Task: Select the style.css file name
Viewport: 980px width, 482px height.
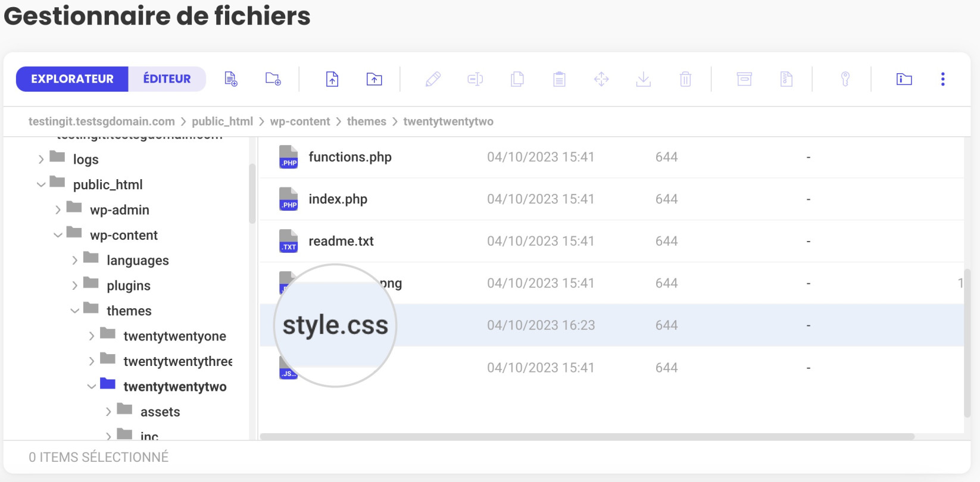Action: tap(335, 325)
